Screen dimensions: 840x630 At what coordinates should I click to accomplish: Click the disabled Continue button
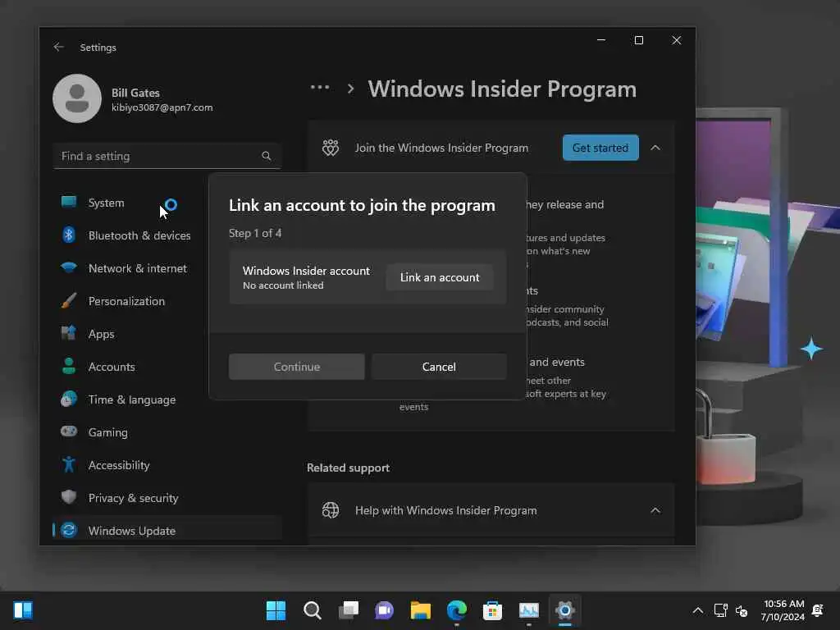(x=297, y=367)
